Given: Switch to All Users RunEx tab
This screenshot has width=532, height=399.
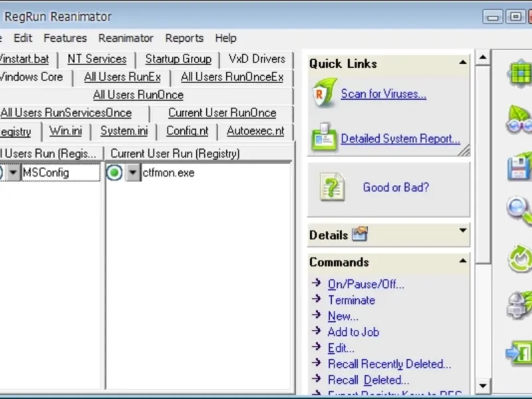Looking at the screenshot, I should (x=122, y=77).
